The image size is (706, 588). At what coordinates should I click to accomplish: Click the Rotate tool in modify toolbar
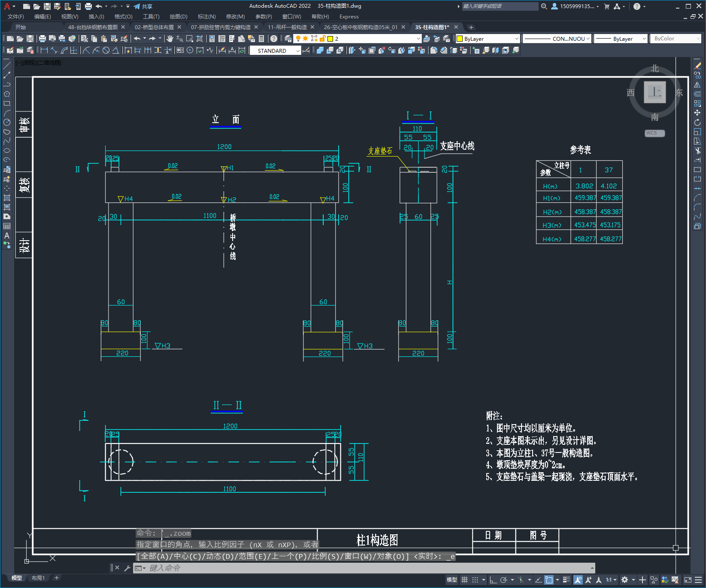tap(697, 122)
